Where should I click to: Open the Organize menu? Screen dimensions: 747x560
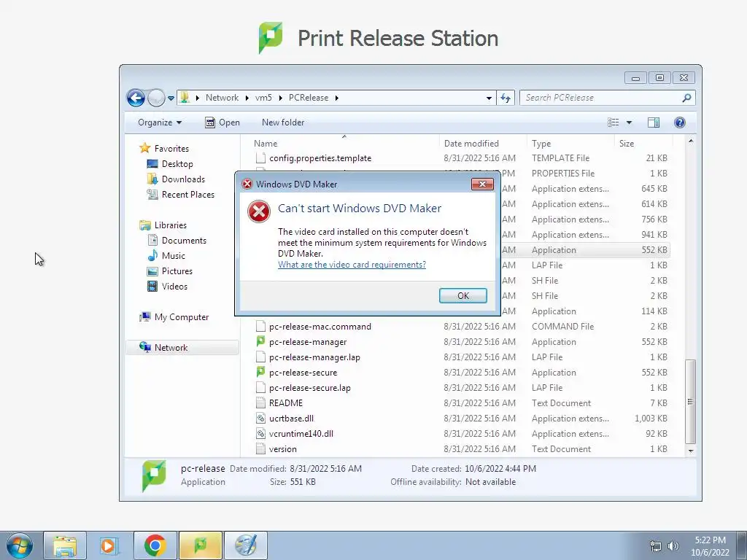pos(160,122)
